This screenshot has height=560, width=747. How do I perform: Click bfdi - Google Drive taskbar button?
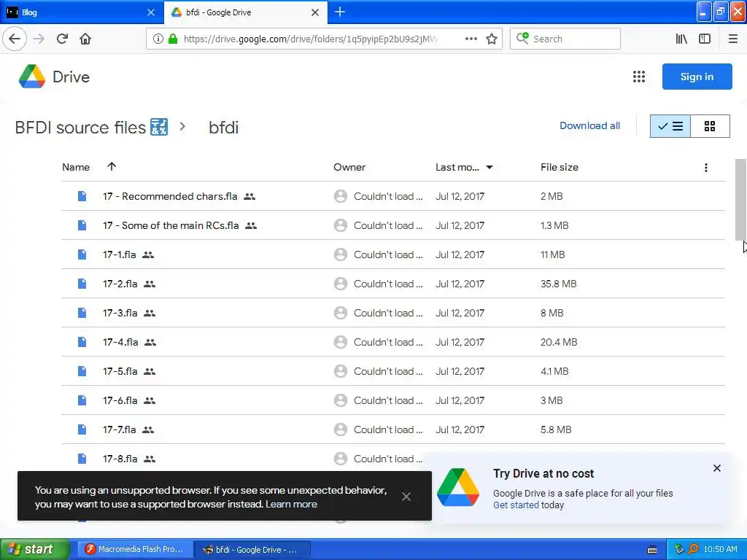tap(253, 550)
